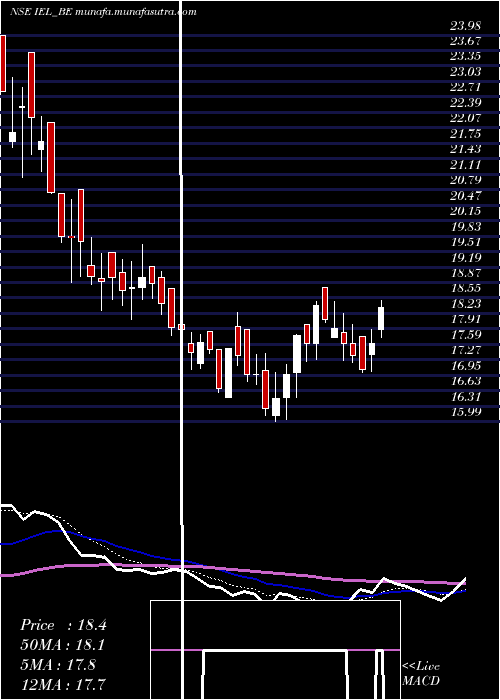Select the 12MA : 17.7 readout
The image size is (500, 700).
pyautogui.click(x=62, y=684)
